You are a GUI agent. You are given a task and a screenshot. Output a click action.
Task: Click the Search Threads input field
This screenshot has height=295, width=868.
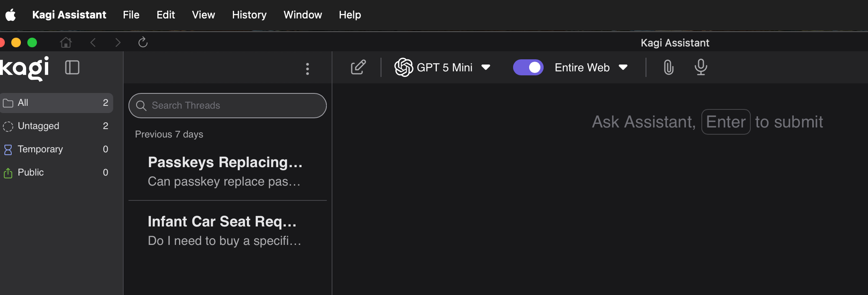[x=228, y=105]
